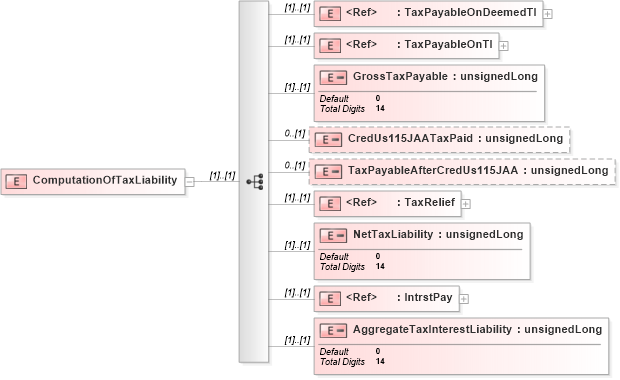
Task: Click the TaxPayableAfterCredUs115JAA element icon
Action: click(328, 171)
